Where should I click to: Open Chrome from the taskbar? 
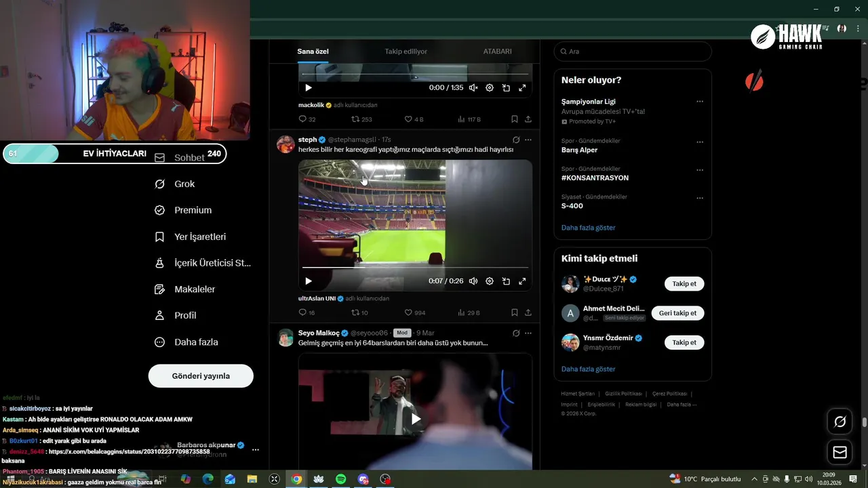coord(296,479)
